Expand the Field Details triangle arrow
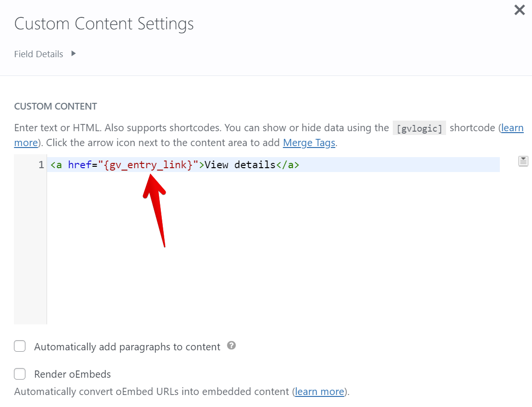The height and width of the screenshot is (407, 532). tap(73, 53)
